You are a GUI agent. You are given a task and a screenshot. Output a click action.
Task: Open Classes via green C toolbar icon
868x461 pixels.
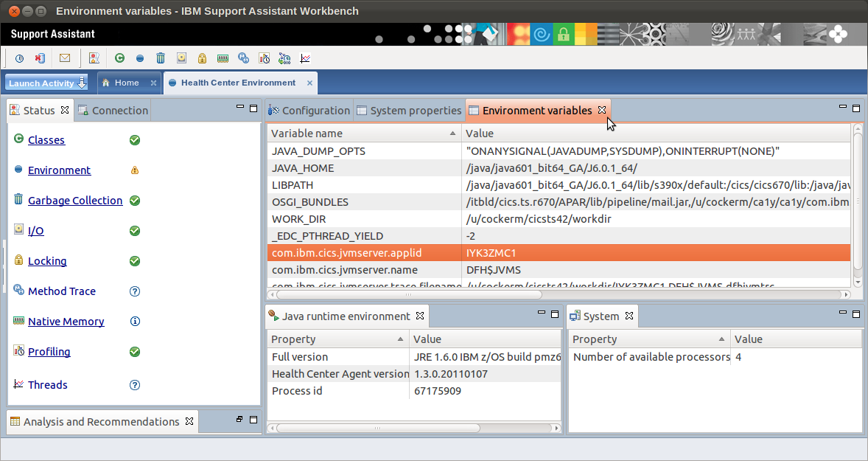tap(119, 58)
